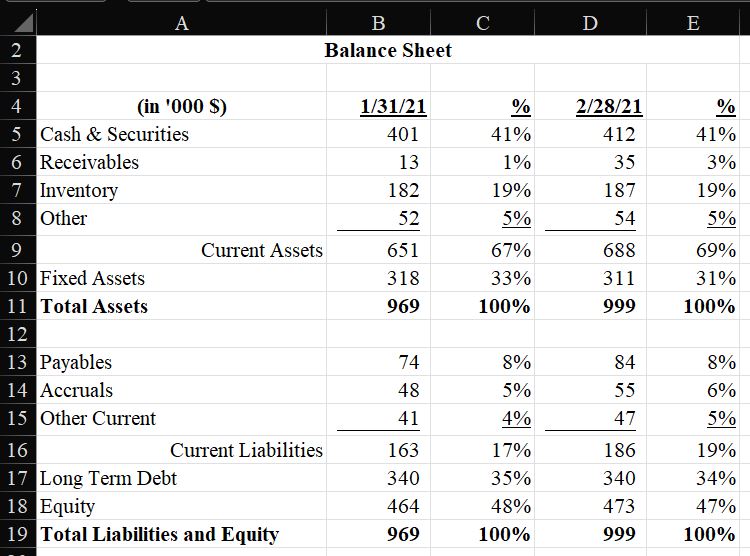Click the (in '000 $) cell

181,106
